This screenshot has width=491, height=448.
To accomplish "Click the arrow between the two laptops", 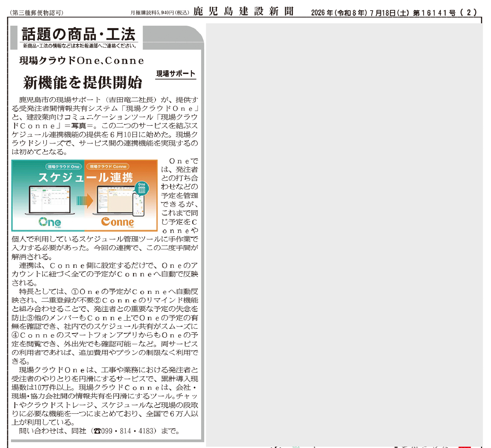I will pos(85,201).
